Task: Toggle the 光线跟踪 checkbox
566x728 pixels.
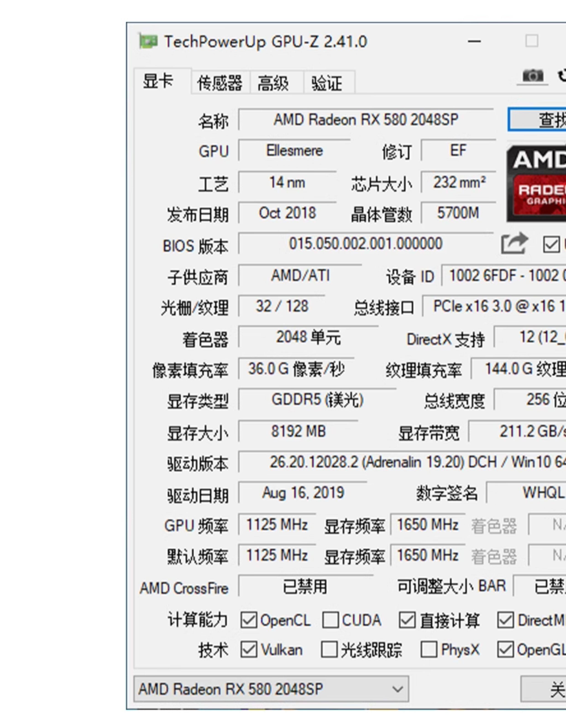Action: [x=329, y=650]
